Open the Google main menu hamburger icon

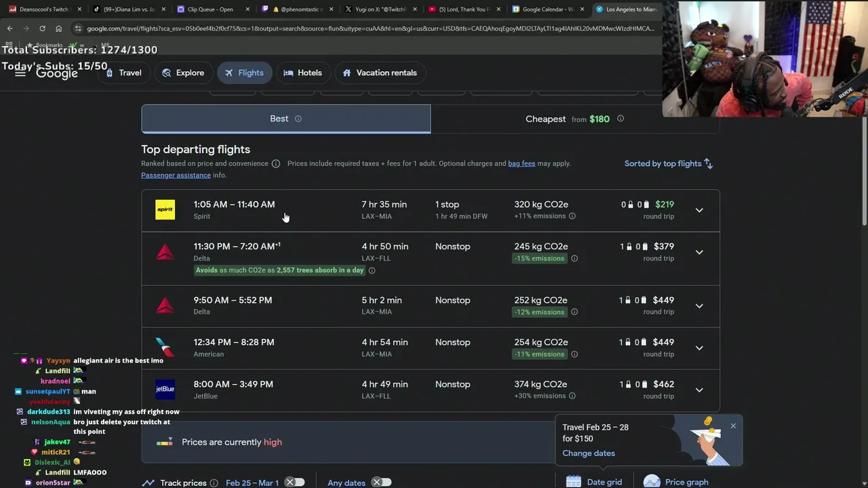click(20, 73)
